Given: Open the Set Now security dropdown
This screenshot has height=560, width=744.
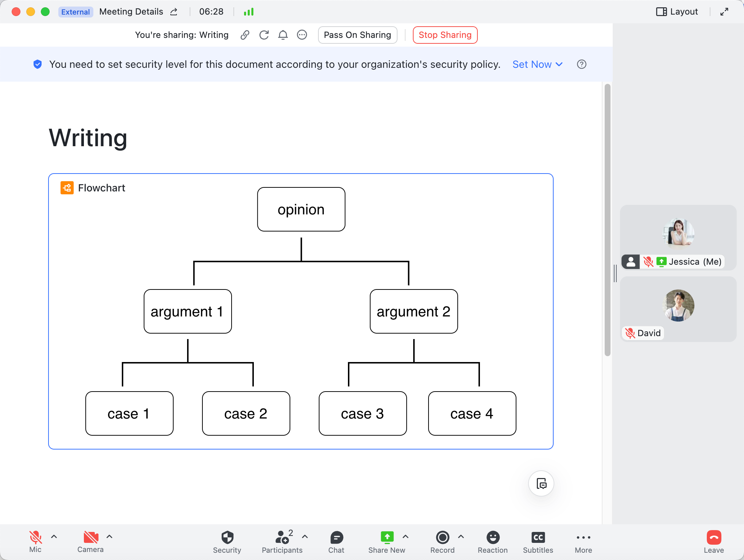Looking at the screenshot, I should [538, 65].
